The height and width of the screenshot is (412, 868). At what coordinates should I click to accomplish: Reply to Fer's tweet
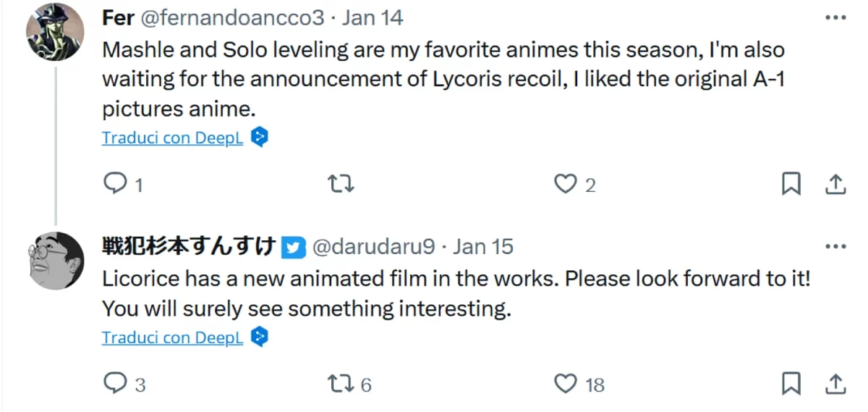(x=116, y=185)
